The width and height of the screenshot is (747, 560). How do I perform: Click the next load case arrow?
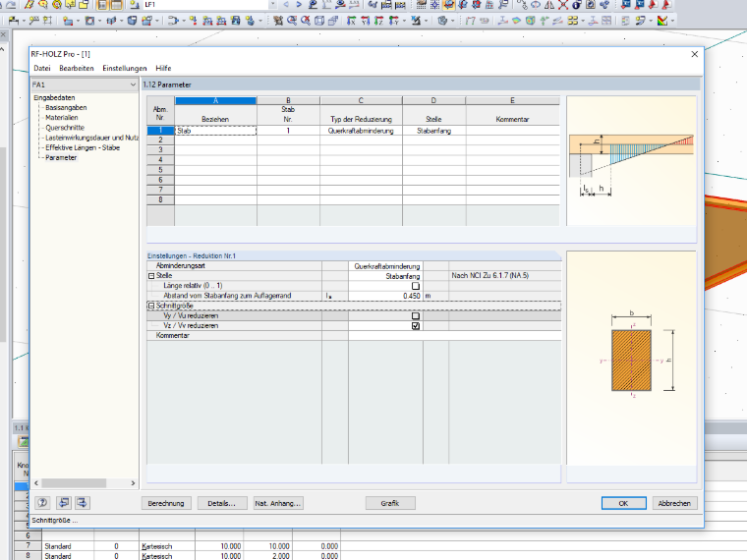coord(299,4)
